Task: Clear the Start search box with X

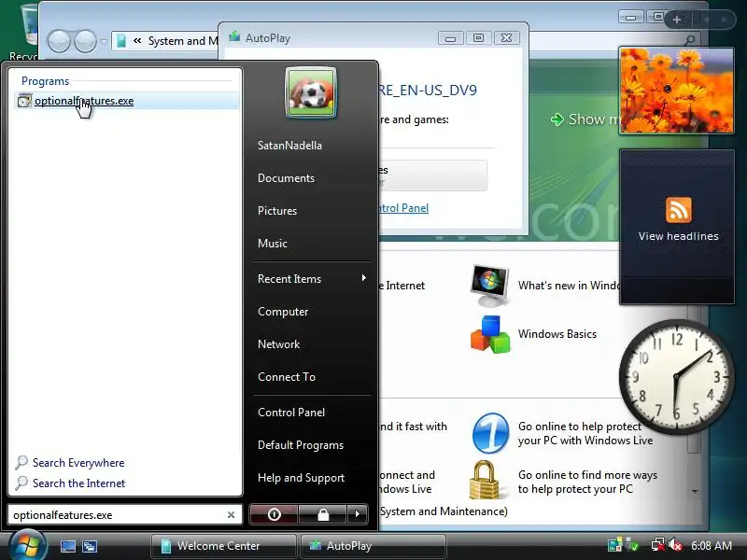Action: (x=231, y=515)
